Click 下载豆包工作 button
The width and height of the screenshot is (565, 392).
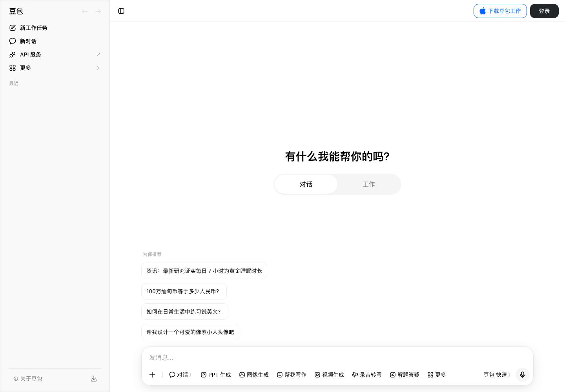pyautogui.click(x=500, y=11)
